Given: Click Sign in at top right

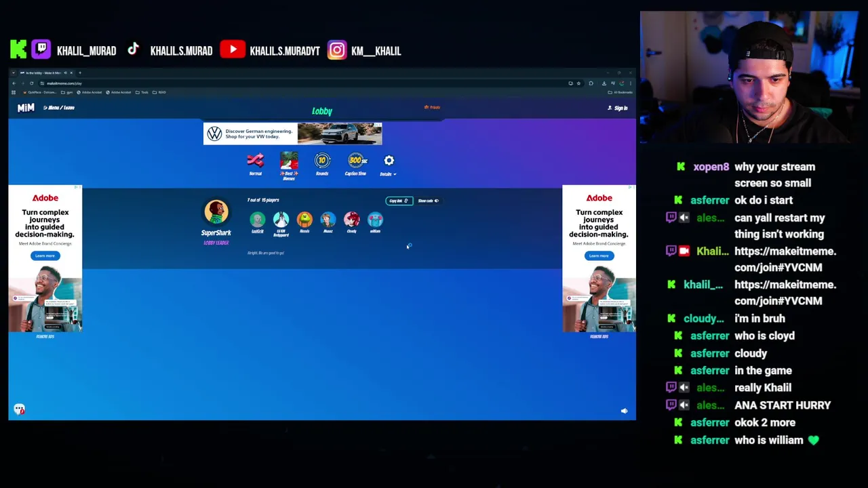Looking at the screenshot, I should click(618, 108).
